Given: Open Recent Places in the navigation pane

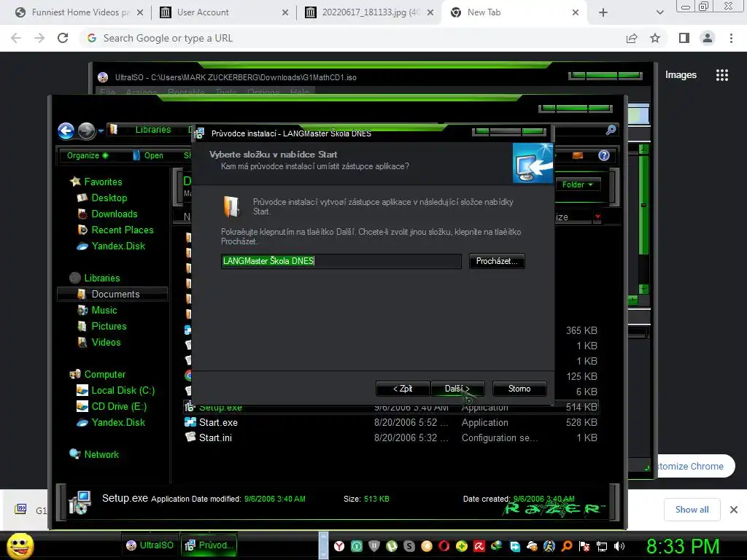Looking at the screenshot, I should [x=123, y=230].
